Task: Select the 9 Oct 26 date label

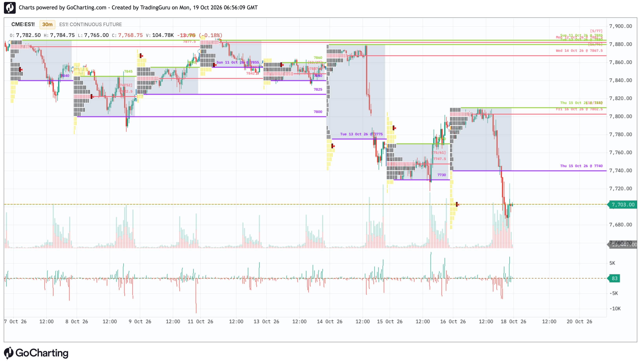Action: [140, 321]
